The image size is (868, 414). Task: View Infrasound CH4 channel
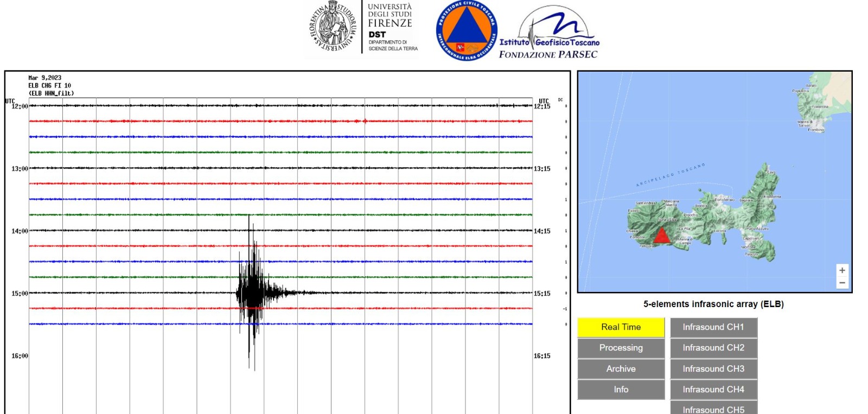(713, 390)
